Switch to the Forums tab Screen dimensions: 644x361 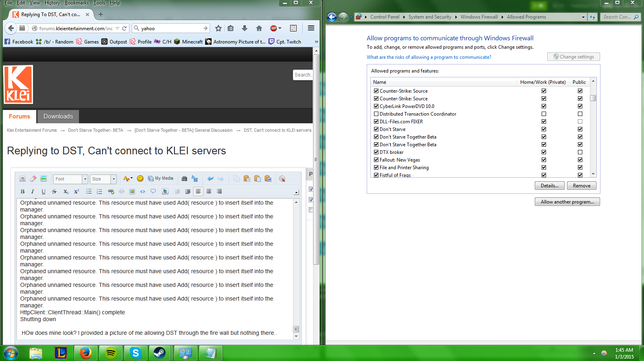click(19, 116)
